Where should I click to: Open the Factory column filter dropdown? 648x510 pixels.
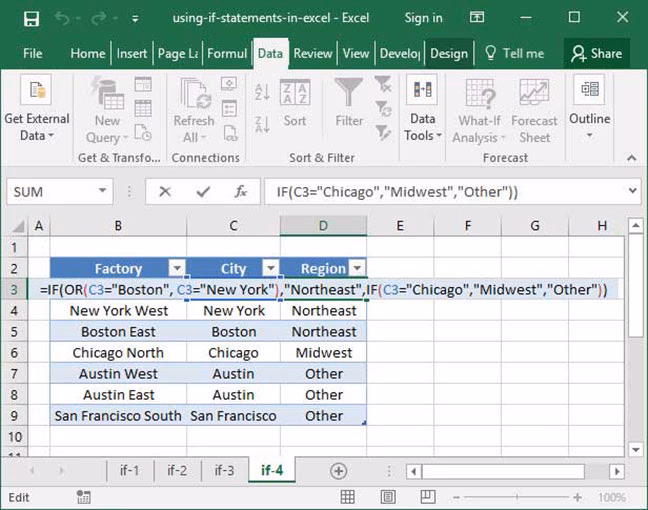(176, 268)
